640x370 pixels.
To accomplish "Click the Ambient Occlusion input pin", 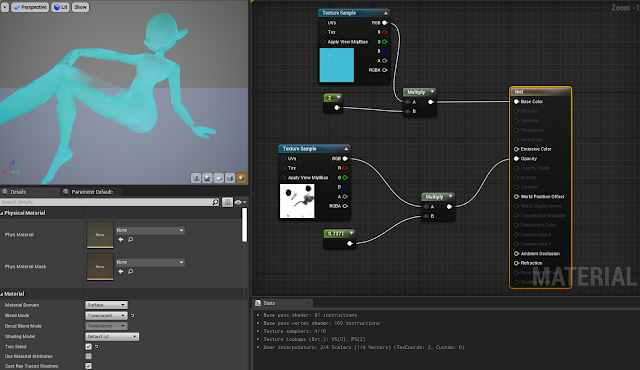I will coord(516,254).
